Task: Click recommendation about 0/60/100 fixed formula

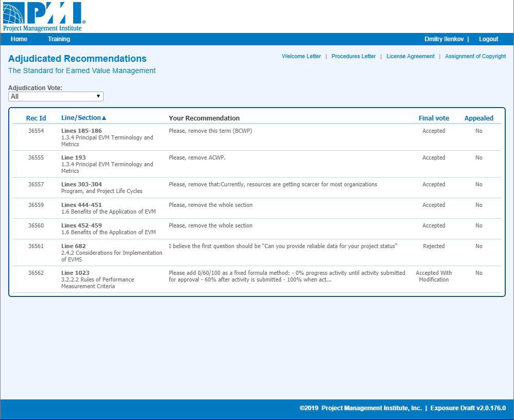Action: coord(287,276)
